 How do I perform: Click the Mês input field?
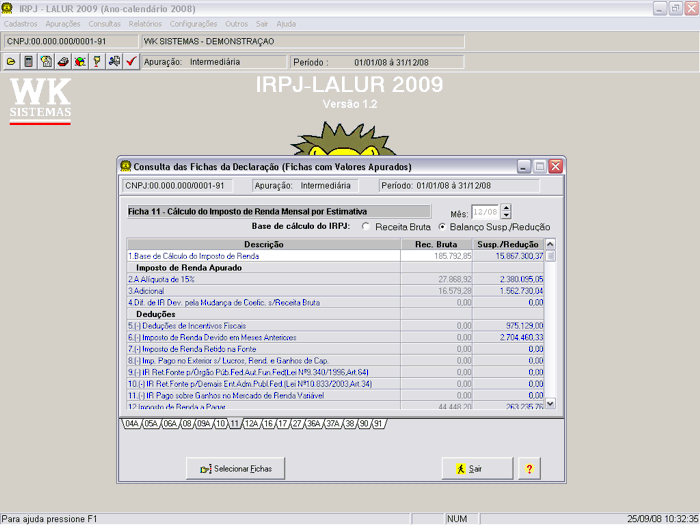click(485, 212)
